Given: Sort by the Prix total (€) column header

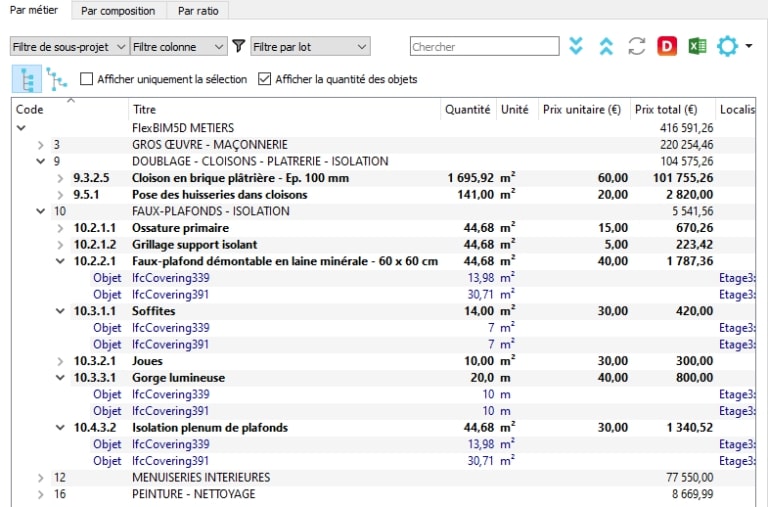Looking at the screenshot, I should click(x=666, y=110).
